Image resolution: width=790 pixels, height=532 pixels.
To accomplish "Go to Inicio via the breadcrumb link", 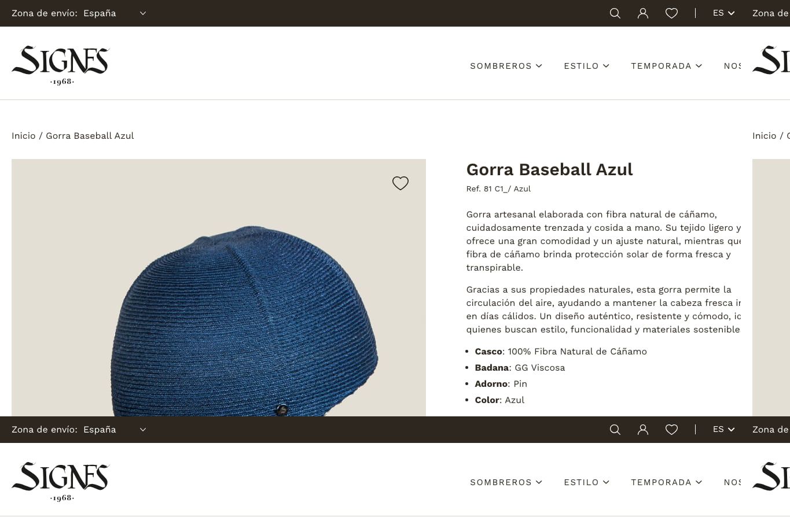I will [x=24, y=136].
